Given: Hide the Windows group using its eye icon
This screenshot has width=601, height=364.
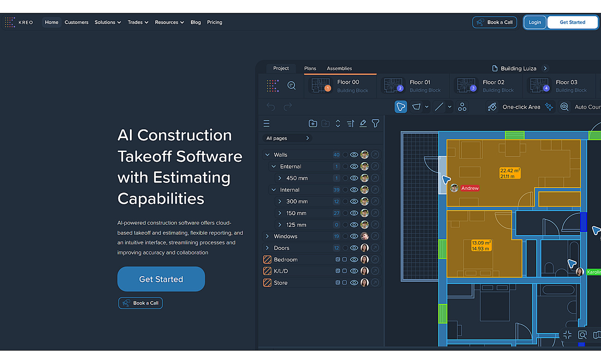Looking at the screenshot, I should click(x=354, y=236).
